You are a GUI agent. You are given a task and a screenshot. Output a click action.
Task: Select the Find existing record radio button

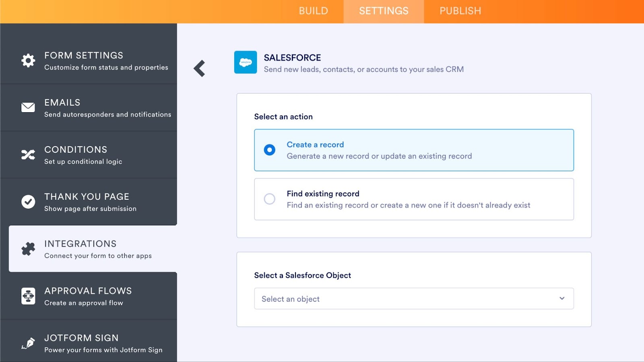tap(270, 199)
